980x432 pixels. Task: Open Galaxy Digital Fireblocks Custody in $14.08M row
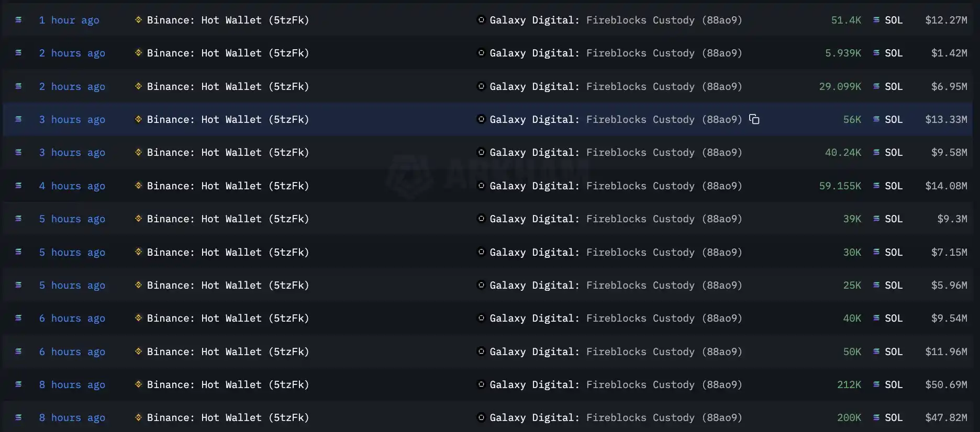(x=616, y=186)
